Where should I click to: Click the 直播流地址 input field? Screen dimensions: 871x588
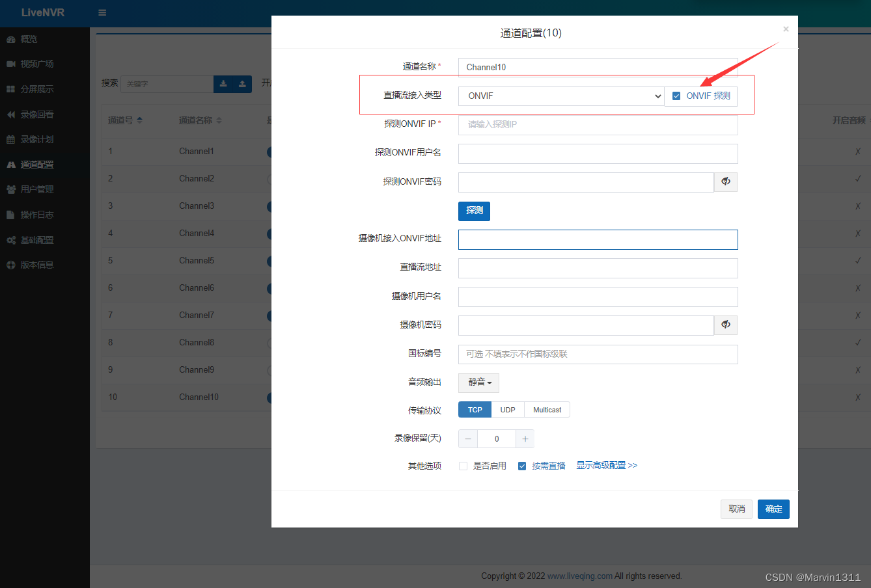598,268
